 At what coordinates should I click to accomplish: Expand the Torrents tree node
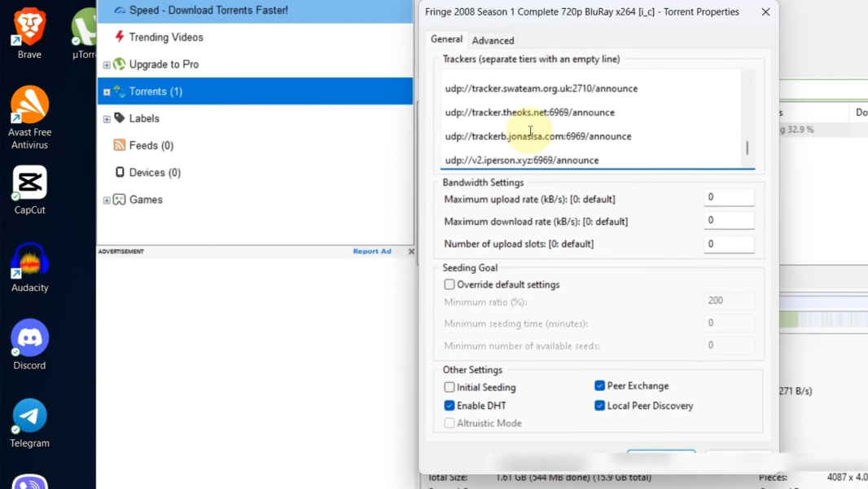[107, 92]
